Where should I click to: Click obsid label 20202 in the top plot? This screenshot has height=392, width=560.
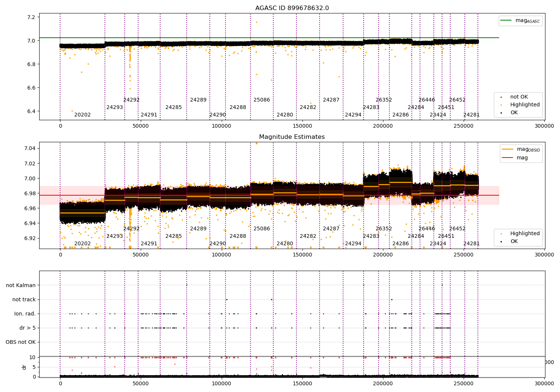tap(83, 115)
